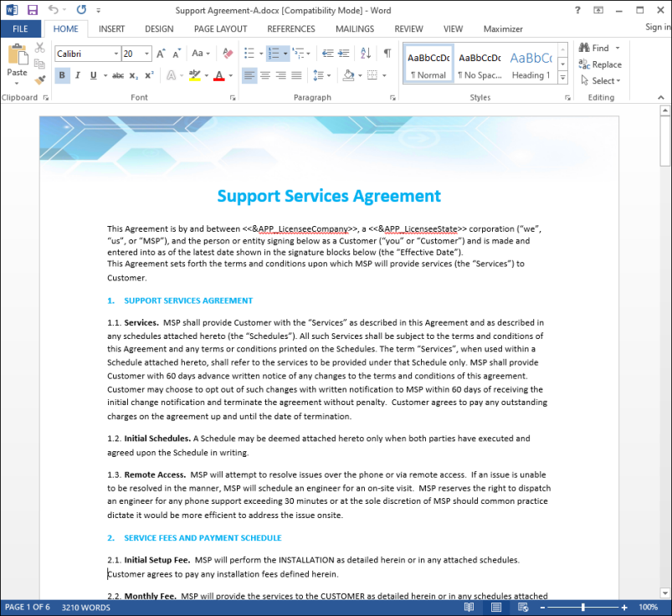Viewport: 672px width, 616px height.
Task: Apply the No Spacing style
Action: point(480,64)
